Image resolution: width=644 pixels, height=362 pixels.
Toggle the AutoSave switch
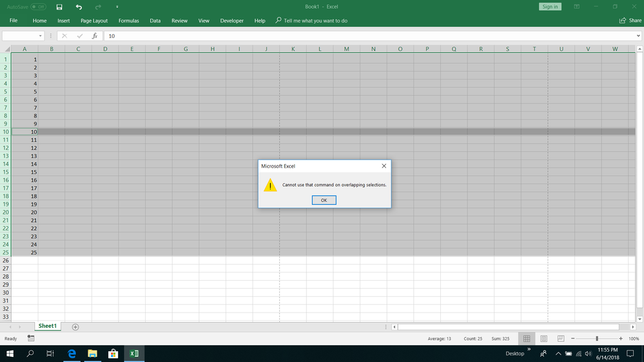pyautogui.click(x=39, y=6)
